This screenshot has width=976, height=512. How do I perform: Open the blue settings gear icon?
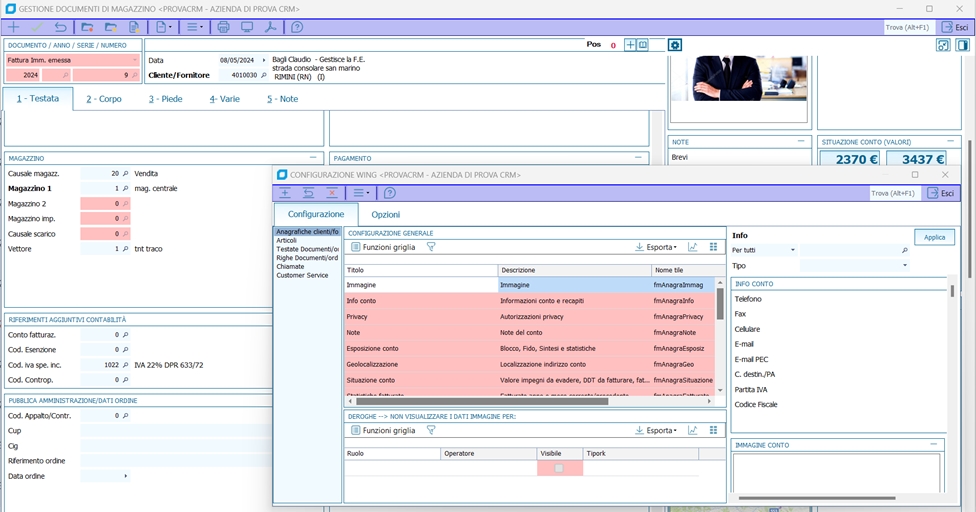(675, 45)
